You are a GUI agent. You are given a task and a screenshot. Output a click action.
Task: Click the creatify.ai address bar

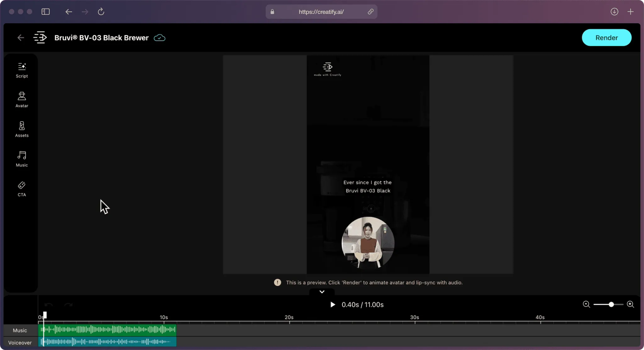pyautogui.click(x=321, y=12)
